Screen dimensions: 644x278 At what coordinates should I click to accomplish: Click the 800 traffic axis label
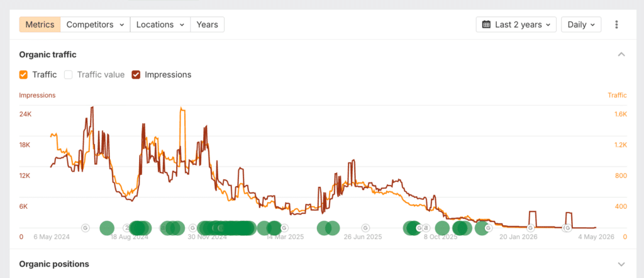(621, 175)
